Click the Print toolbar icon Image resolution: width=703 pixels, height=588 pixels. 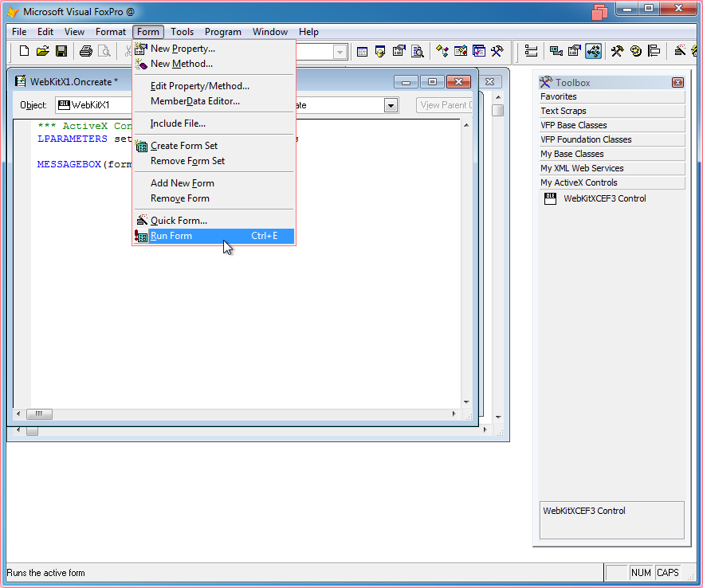85,52
